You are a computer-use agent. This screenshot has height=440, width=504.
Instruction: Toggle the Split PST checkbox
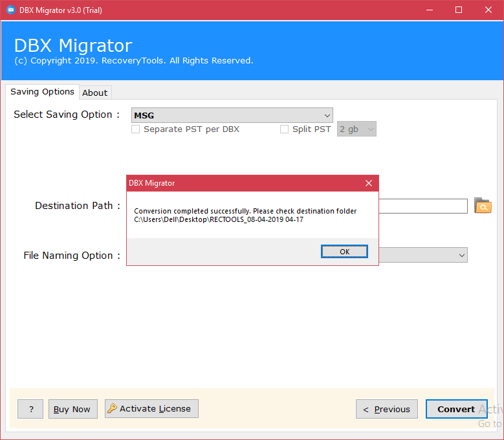(284, 129)
